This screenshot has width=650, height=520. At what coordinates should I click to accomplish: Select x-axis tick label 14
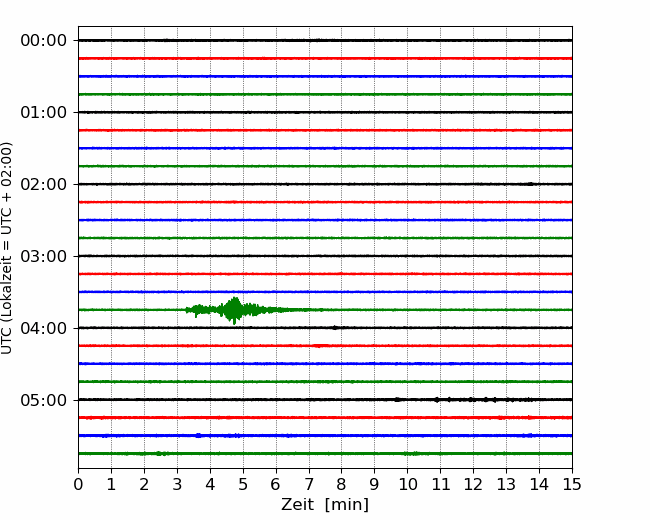tap(539, 484)
